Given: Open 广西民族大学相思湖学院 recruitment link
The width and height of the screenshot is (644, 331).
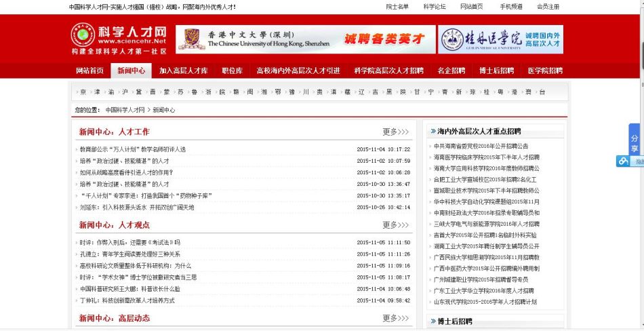Looking at the screenshot, I should pos(487,257).
